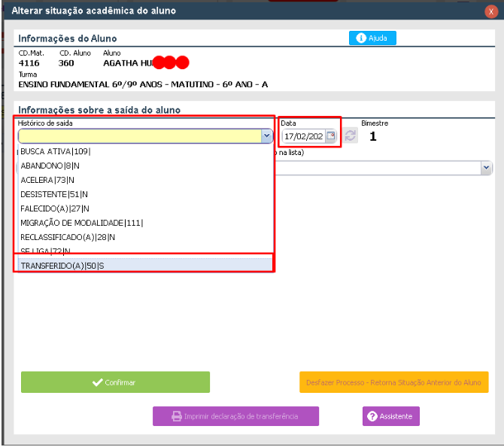This screenshot has width=504, height=447.
Task: Click the Histórico de saída yellow input field
Action: pyautogui.click(x=139, y=136)
